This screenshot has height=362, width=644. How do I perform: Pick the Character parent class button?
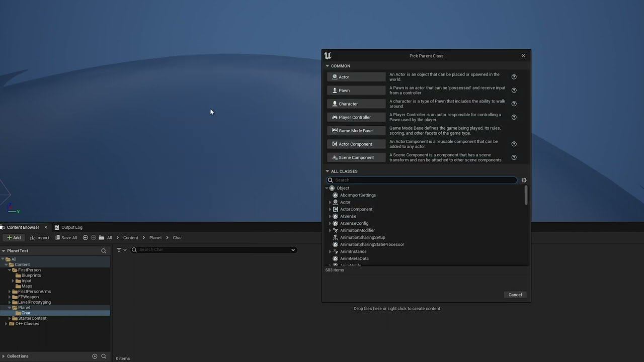tap(356, 104)
